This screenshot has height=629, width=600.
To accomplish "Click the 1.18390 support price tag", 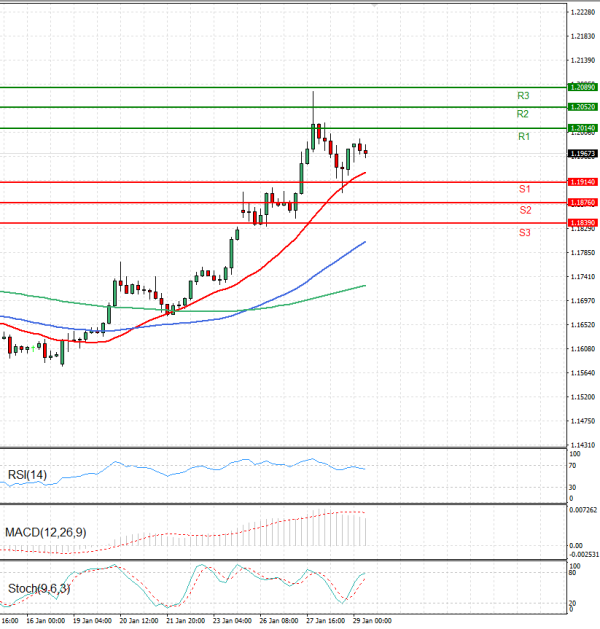I will 582,223.
